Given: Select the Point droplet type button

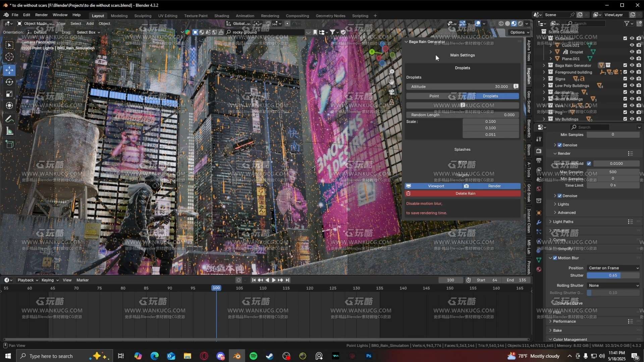Looking at the screenshot, I should pyautogui.click(x=434, y=96).
